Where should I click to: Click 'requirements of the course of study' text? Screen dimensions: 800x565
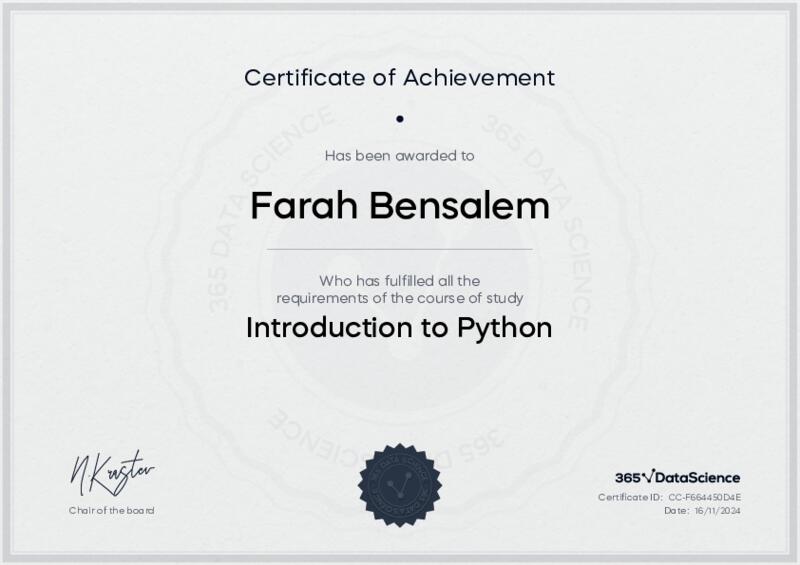coord(400,298)
